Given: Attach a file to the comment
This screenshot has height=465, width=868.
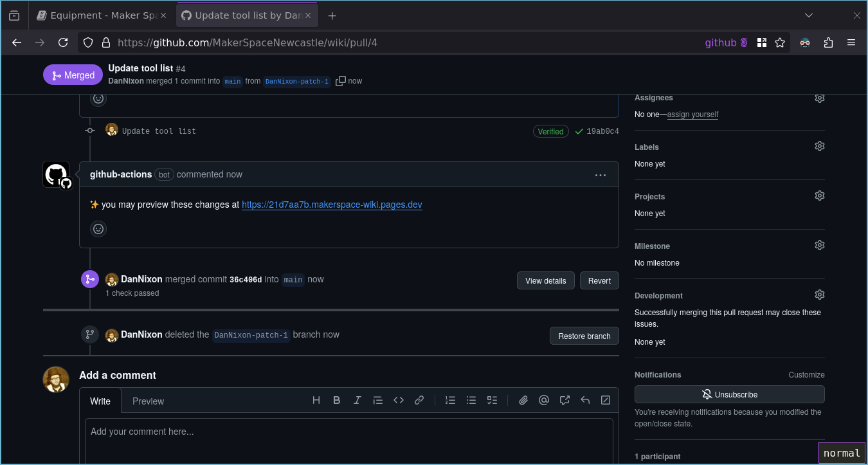Looking at the screenshot, I should point(523,400).
